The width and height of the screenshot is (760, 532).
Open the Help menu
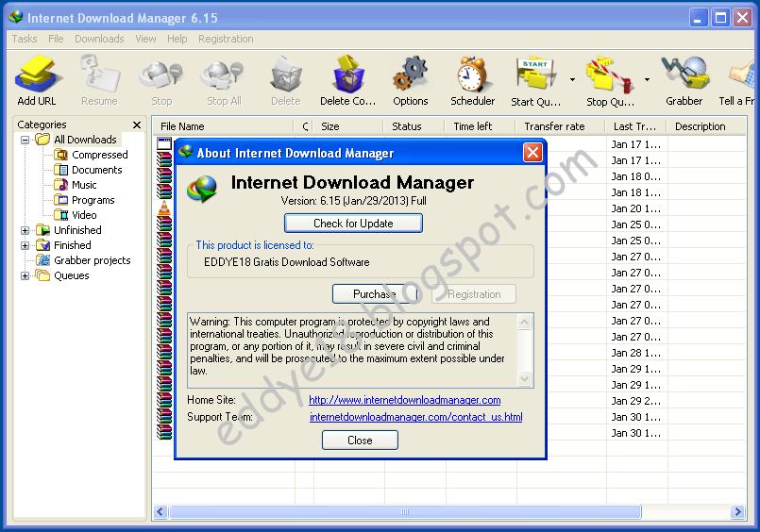coord(177,39)
